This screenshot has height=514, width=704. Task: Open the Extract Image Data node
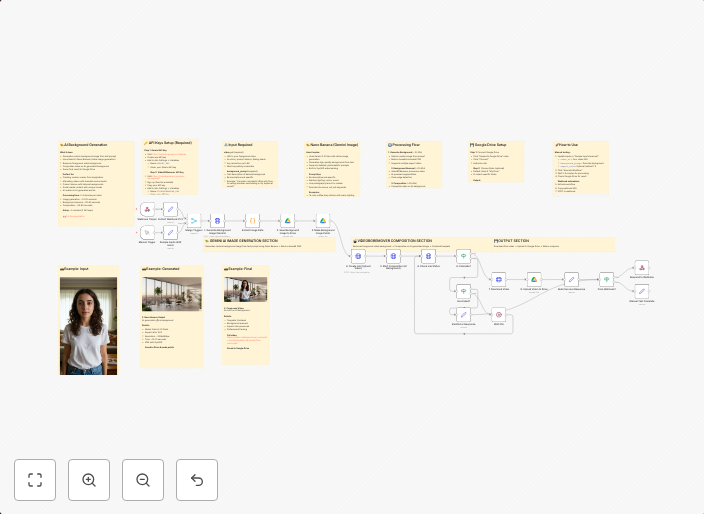point(253,220)
